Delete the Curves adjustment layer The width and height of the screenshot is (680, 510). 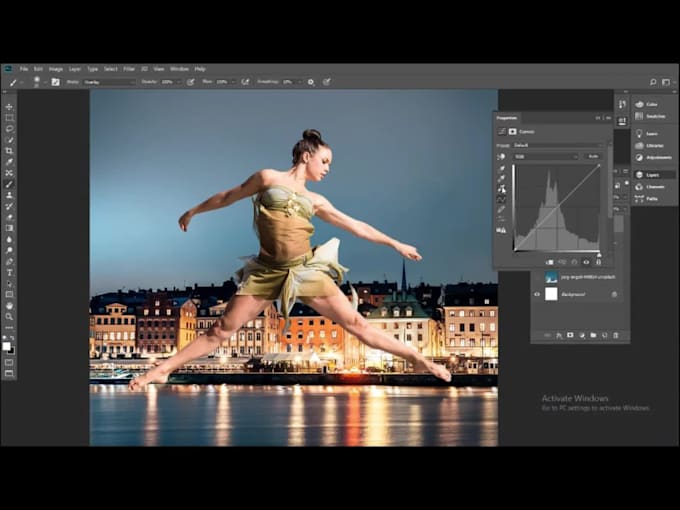[598, 262]
